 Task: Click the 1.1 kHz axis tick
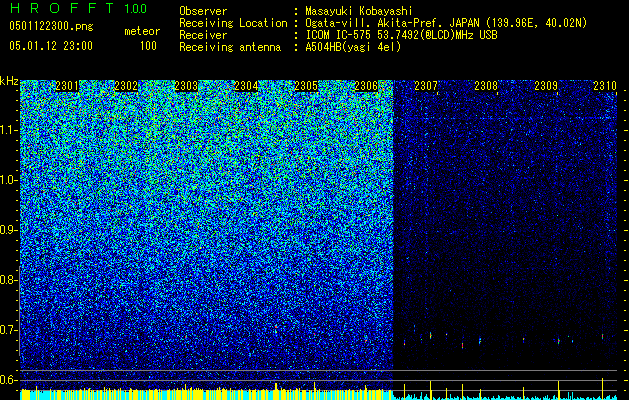[9, 130]
